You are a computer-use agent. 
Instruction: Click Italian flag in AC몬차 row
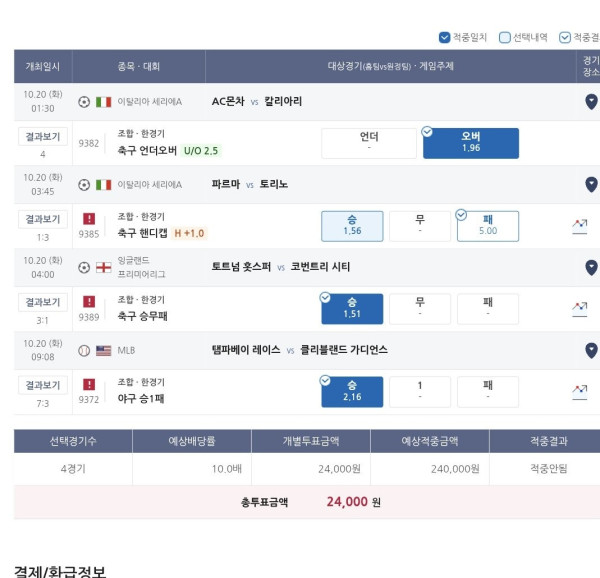pyautogui.click(x=103, y=102)
